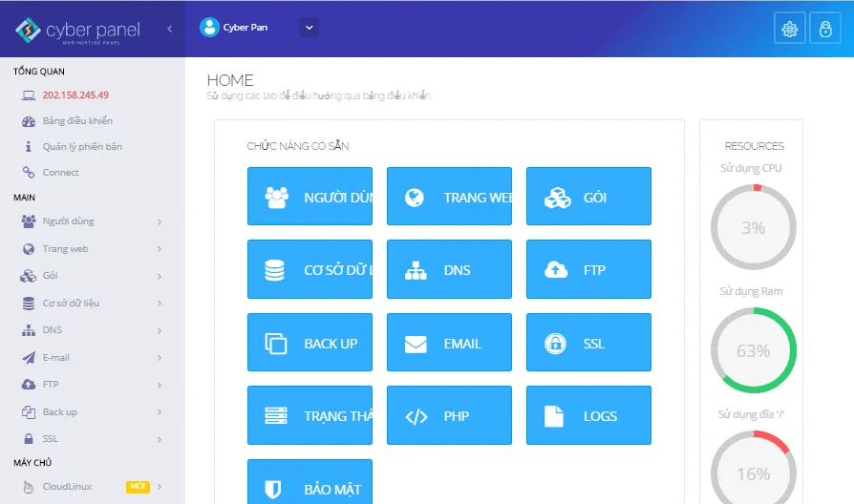The width and height of the screenshot is (854, 504).
Task: Open the user dropdown menu arrow
Action: 309,28
